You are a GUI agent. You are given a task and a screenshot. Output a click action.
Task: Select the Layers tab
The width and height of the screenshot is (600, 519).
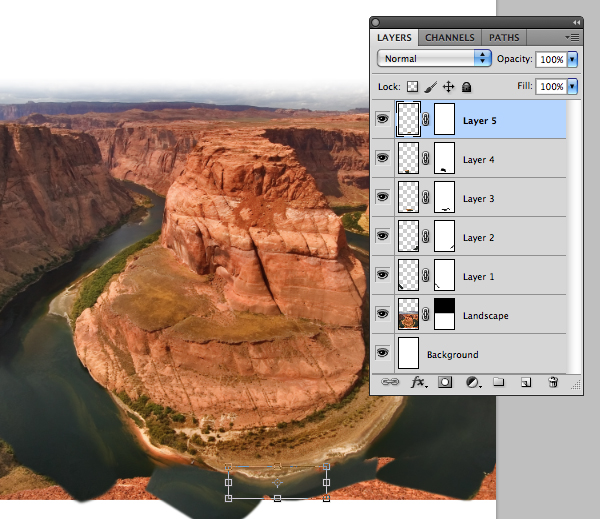click(395, 38)
